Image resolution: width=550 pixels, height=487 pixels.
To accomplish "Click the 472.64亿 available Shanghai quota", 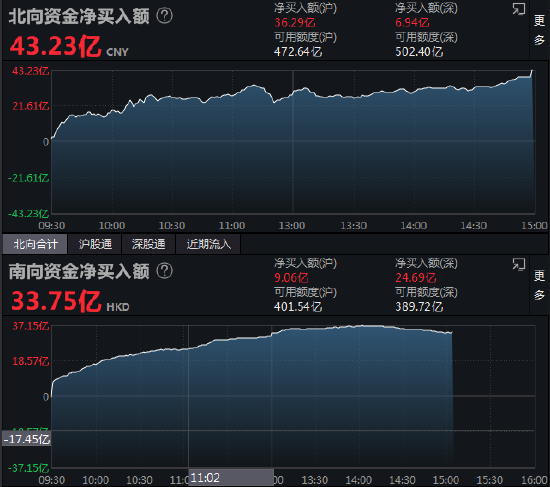I will [298, 52].
